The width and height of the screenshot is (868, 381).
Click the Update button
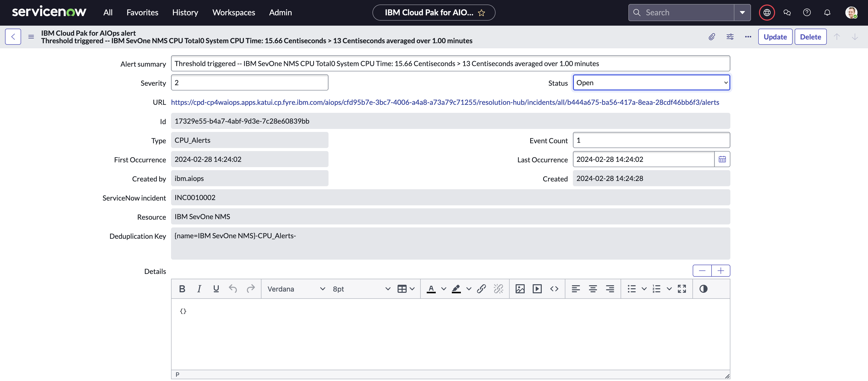coord(775,37)
